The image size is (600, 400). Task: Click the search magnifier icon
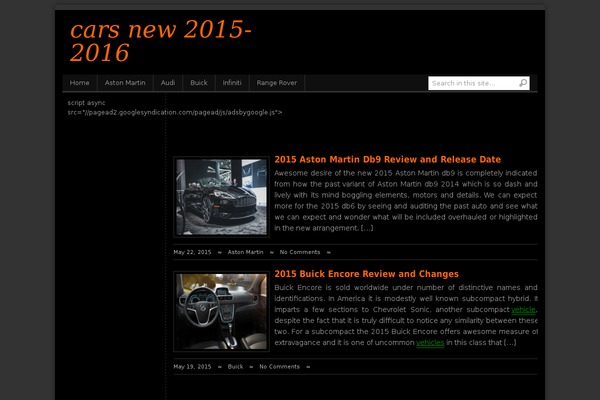523,83
